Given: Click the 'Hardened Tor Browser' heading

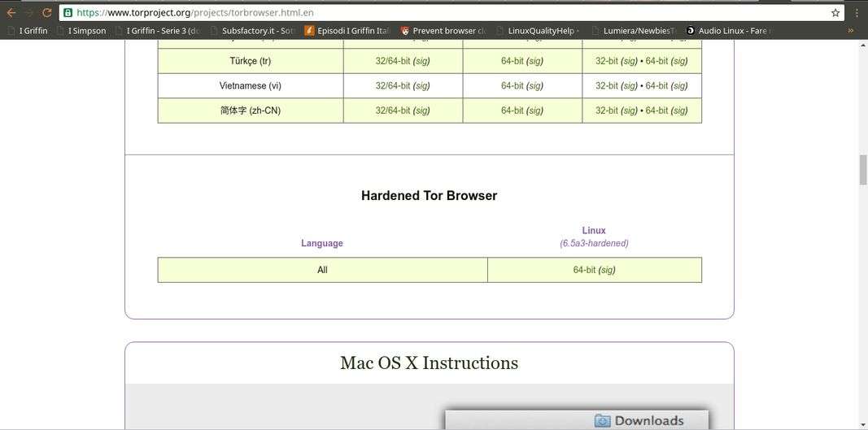Looking at the screenshot, I should click(x=429, y=195).
